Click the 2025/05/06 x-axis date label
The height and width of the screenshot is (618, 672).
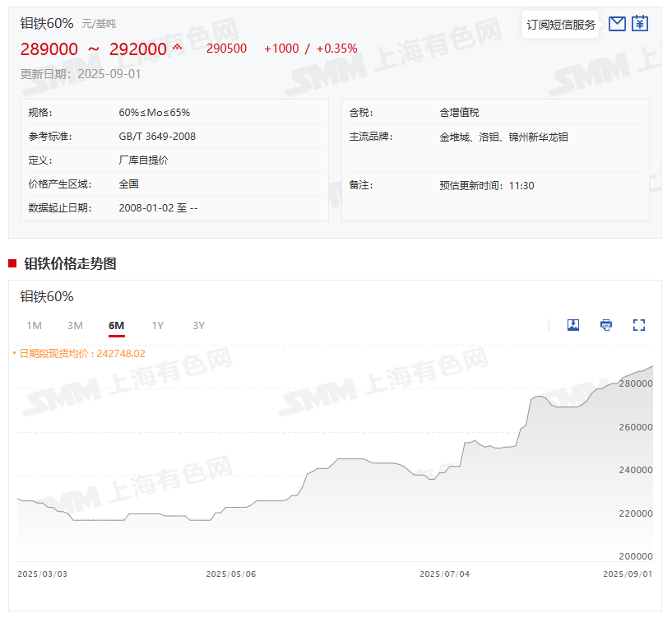230,574
